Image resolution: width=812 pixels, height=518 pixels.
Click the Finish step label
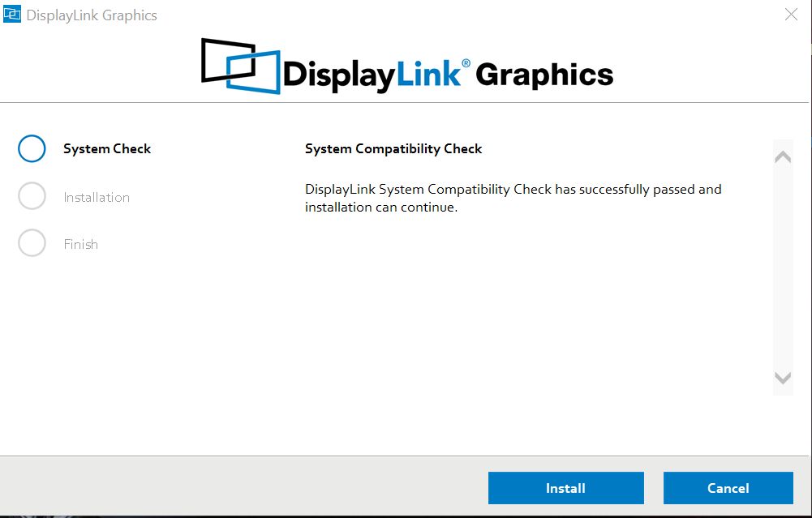click(81, 244)
